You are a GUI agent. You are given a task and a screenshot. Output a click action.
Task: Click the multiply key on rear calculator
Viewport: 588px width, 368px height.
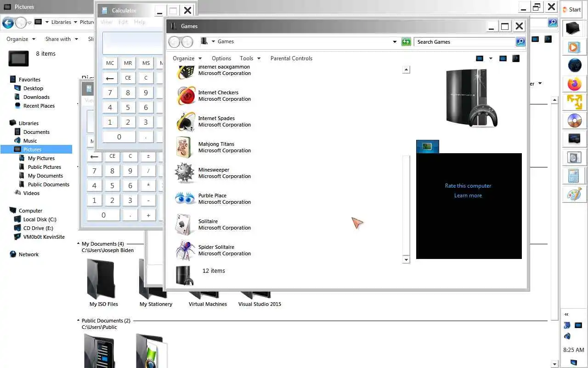coord(148,185)
